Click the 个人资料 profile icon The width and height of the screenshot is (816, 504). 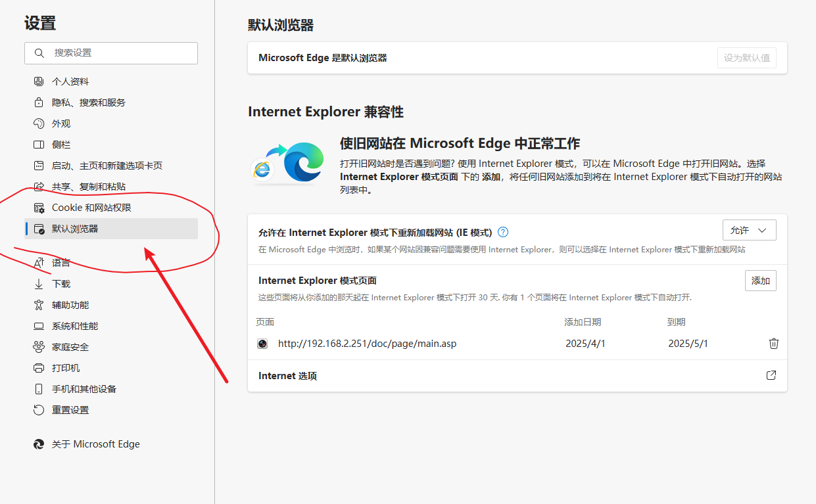[x=39, y=81]
